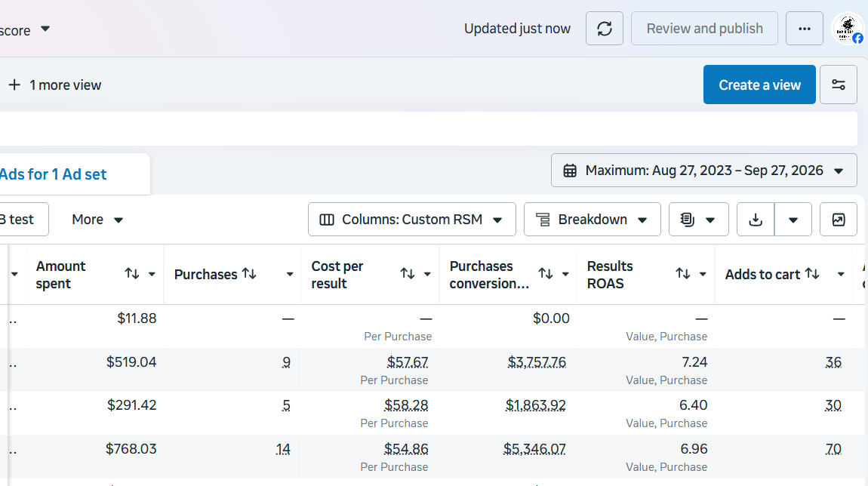This screenshot has width=868, height=486.
Task: Expand the More menu
Action: [x=97, y=220]
